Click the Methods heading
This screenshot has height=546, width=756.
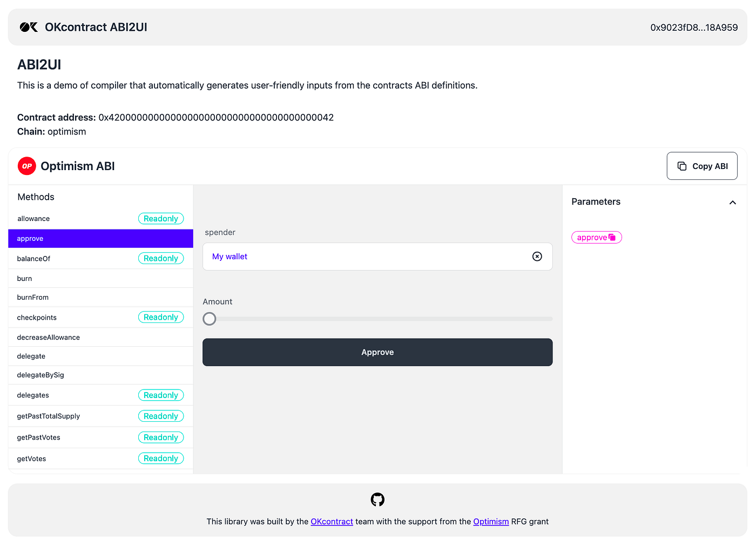tap(36, 197)
